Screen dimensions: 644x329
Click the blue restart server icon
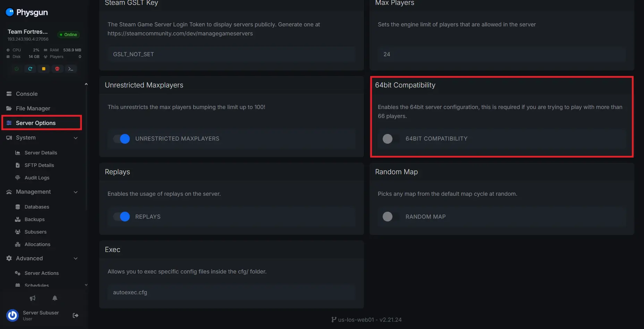(30, 69)
